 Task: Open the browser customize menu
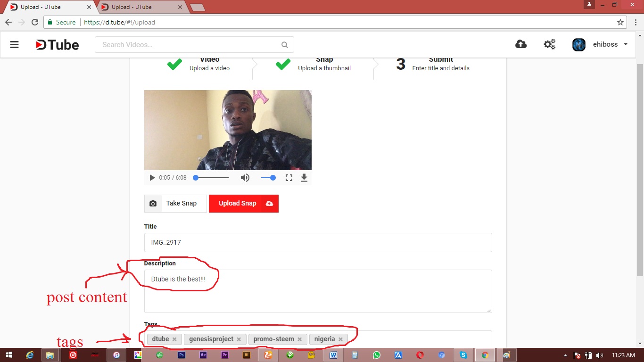coord(635,22)
